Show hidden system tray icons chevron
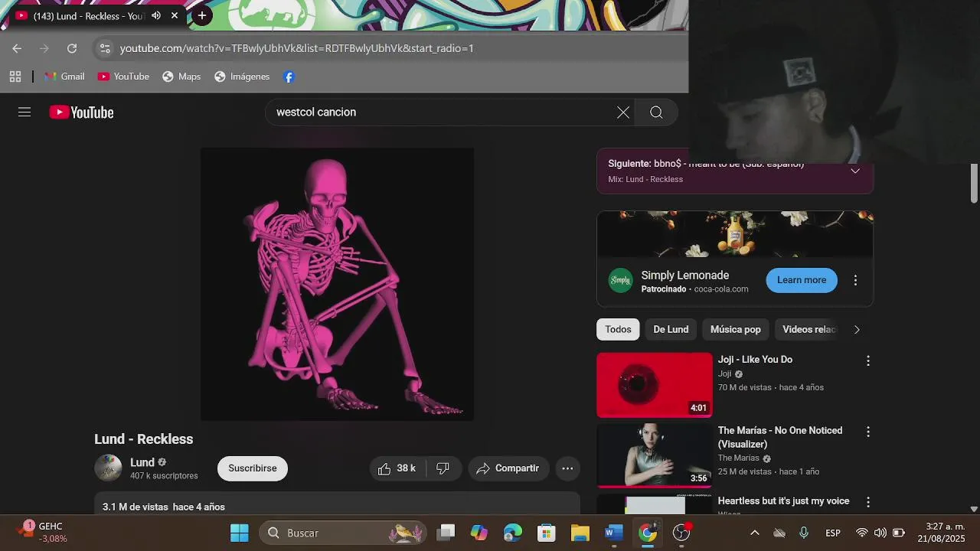Image resolution: width=980 pixels, height=551 pixels. coord(754,533)
